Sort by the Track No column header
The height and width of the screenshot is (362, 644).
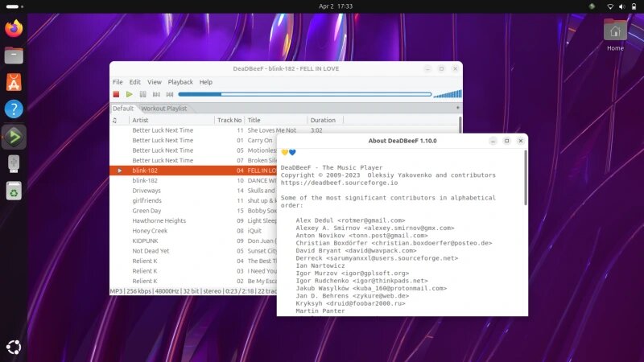pyautogui.click(x=229, y=120)
